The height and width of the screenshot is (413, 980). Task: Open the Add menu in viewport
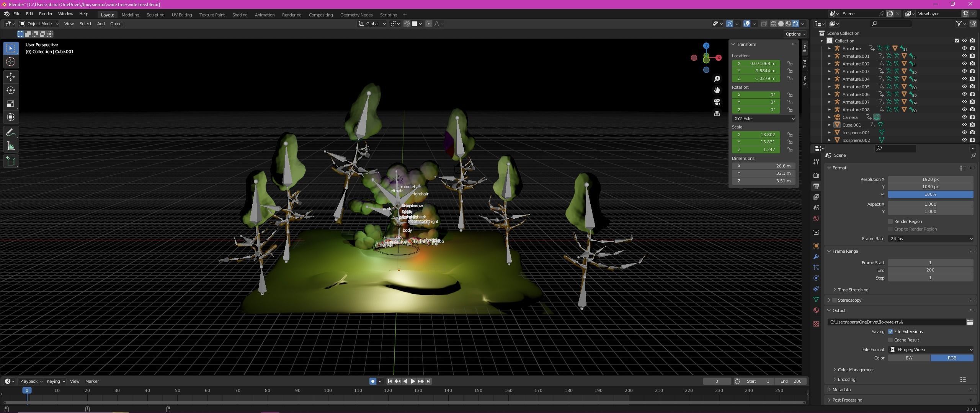point(101,24)
